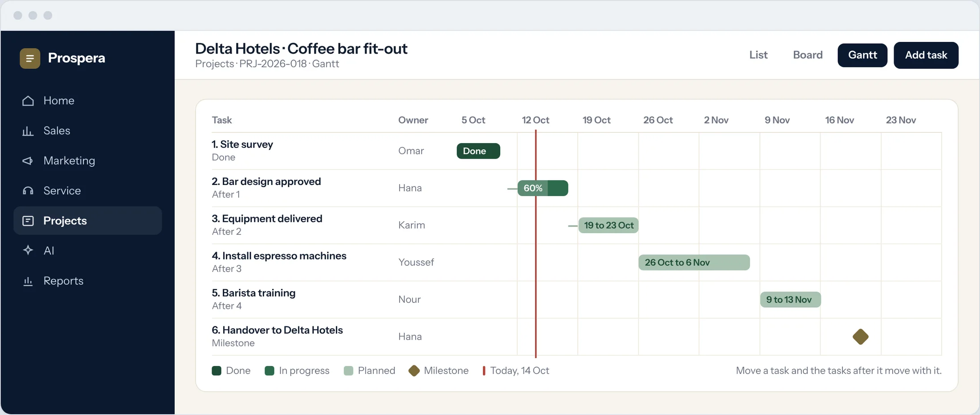
Task: Click the Projects sidebar icon
Action: point(28,221)
